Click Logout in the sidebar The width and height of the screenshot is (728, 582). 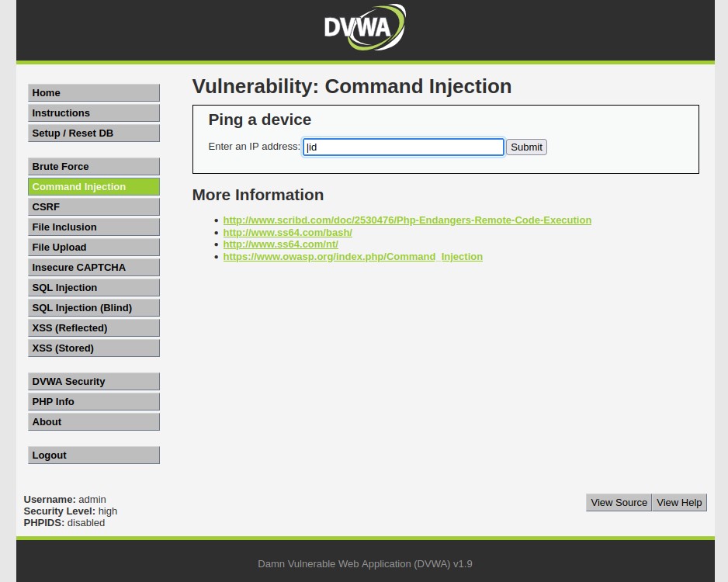point(94,456)
